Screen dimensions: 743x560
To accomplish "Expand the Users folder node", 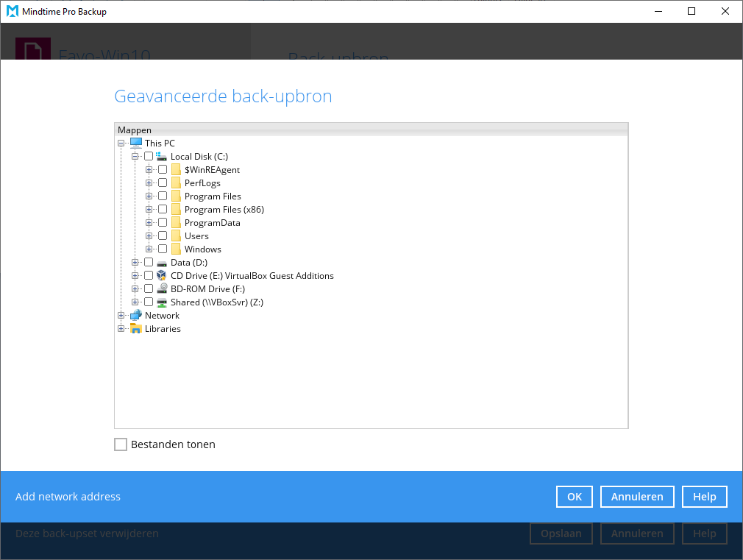I will tap(149, 236).
